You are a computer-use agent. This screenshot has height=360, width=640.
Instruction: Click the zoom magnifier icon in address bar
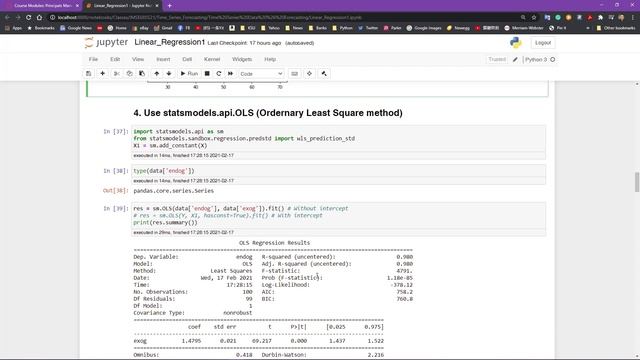[523, 18]
